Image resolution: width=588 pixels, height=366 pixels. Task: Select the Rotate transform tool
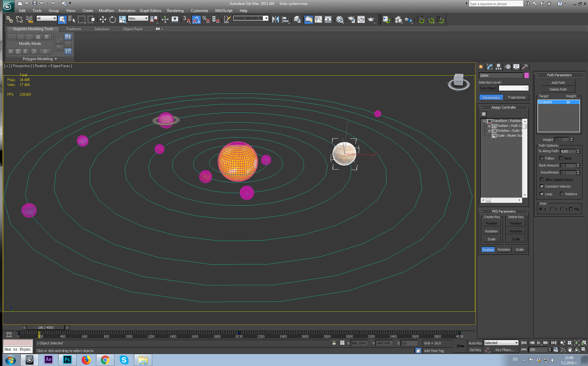(x=112, y=20)
